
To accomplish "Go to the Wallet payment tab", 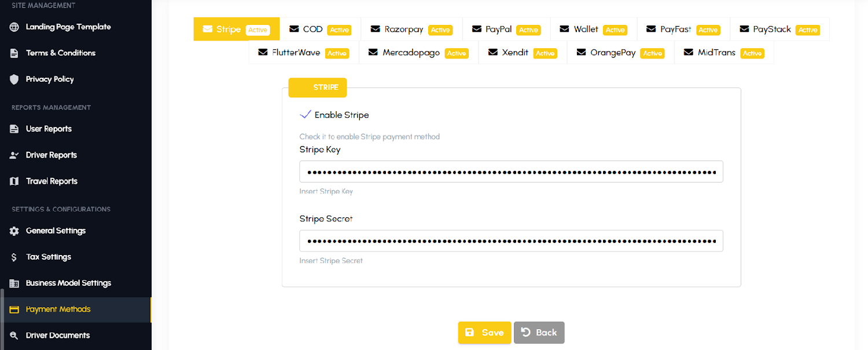I will (x=594, y=29).
